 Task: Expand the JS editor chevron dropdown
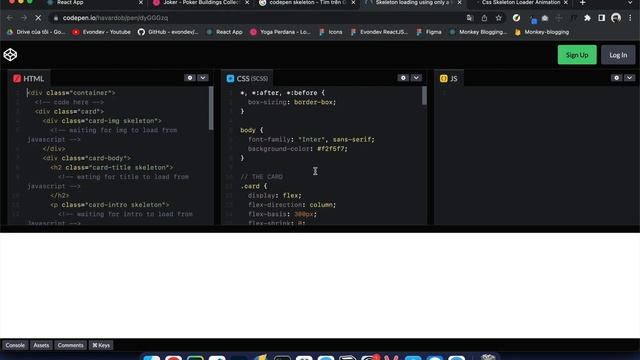click(x=629, y=78)
